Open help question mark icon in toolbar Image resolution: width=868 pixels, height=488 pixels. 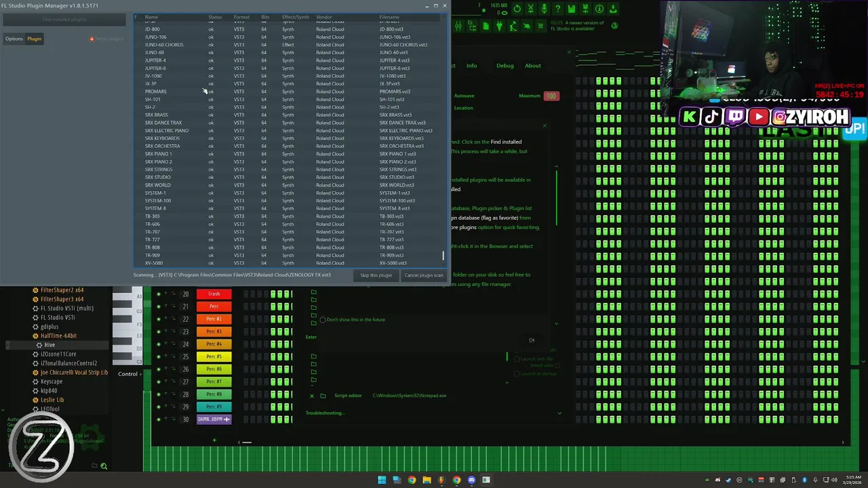point(558,9)
